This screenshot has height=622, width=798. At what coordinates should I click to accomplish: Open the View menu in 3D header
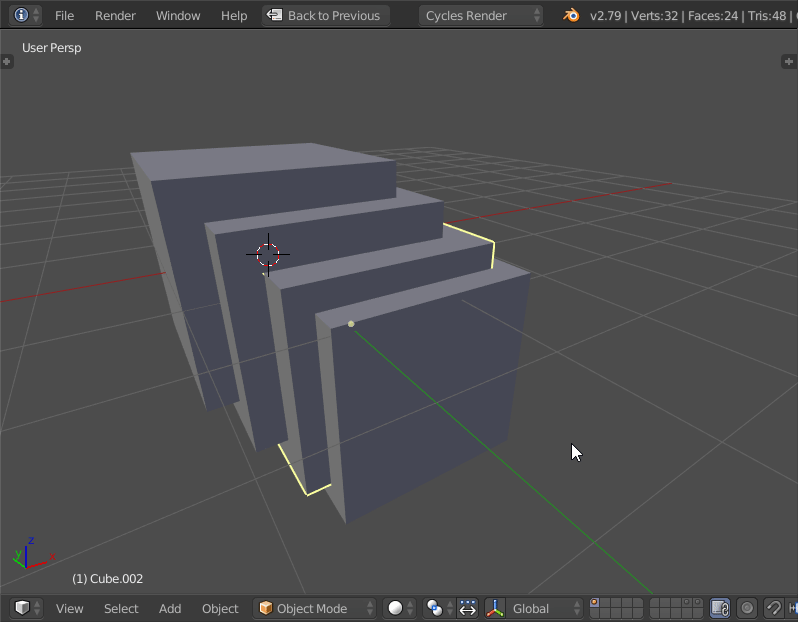coord(70,608)
